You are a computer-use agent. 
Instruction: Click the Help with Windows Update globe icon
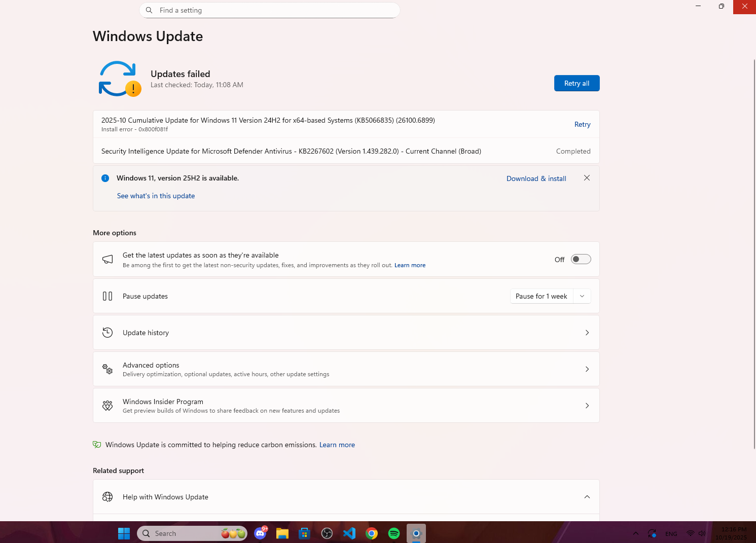[107, 497]
